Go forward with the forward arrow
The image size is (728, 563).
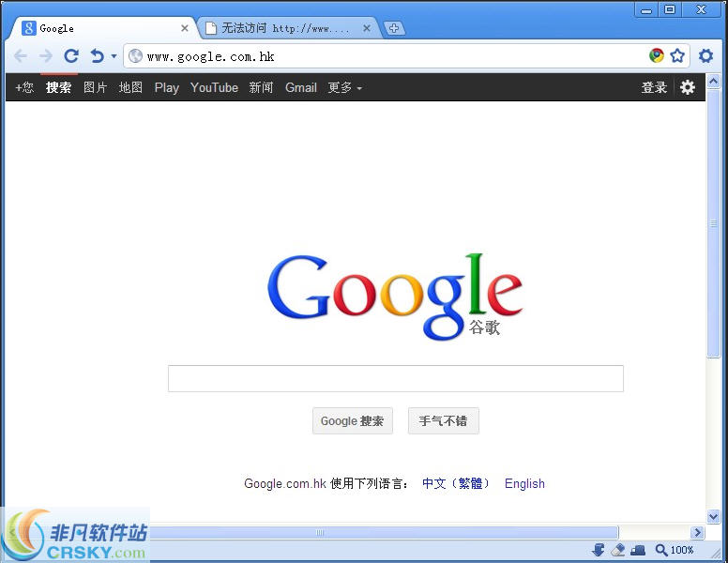(x=45, y=56)
